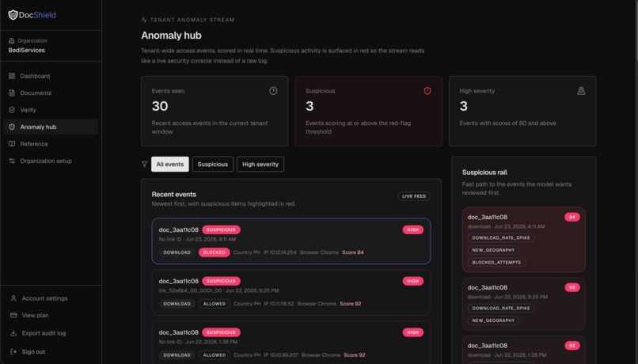The height and width of the screenshot is (364, 638).
Task: Open event row dated Jun 22, 2026, 1:38 PM
Action: tap(291, 343)
